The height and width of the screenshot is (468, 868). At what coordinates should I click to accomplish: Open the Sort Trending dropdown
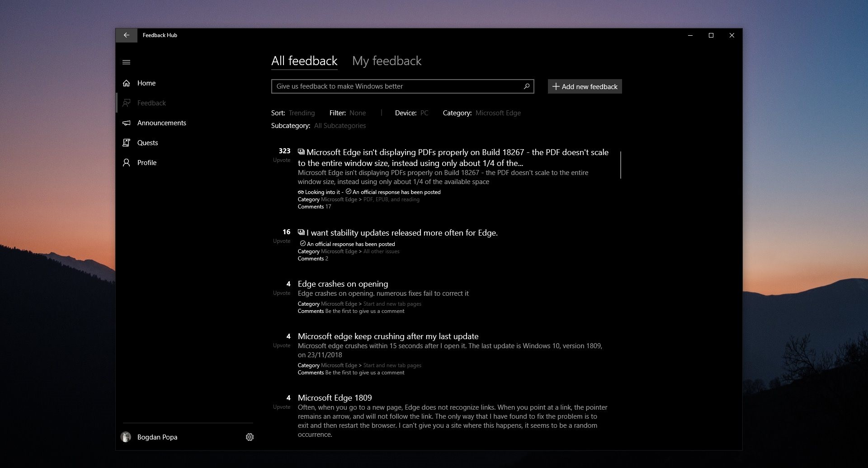302,113
